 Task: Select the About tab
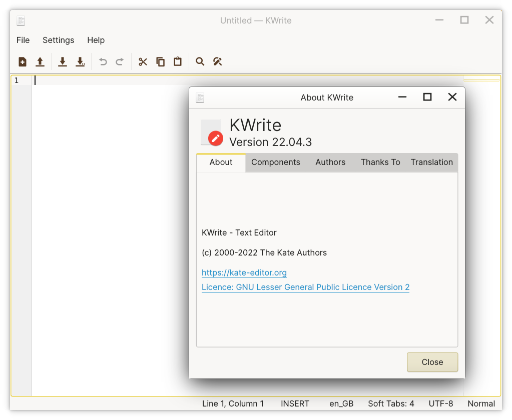coord(221,162)
